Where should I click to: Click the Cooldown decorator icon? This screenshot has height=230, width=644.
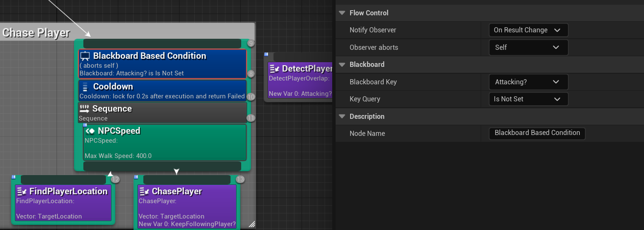(x=85, y=87)
